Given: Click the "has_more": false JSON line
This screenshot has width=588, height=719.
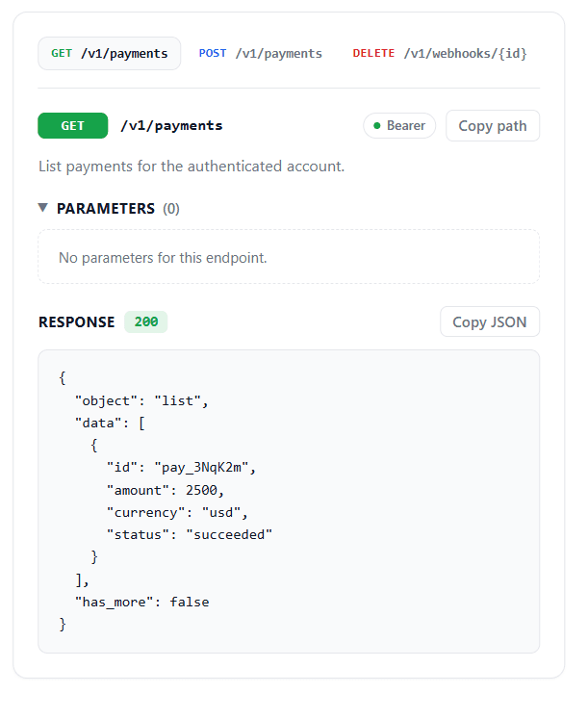Looking at the screenshot, I should [142, 603].
